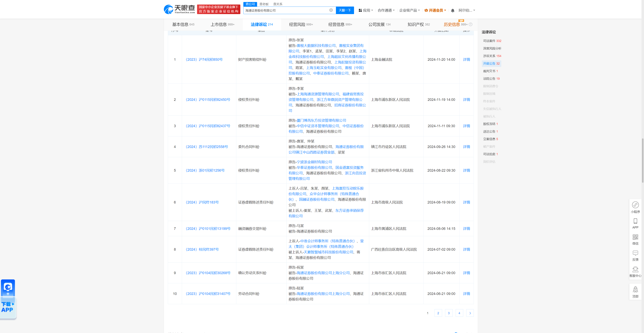
Task: View 详情 for the 上海金融法院 row
Action: tap(466, 60)
